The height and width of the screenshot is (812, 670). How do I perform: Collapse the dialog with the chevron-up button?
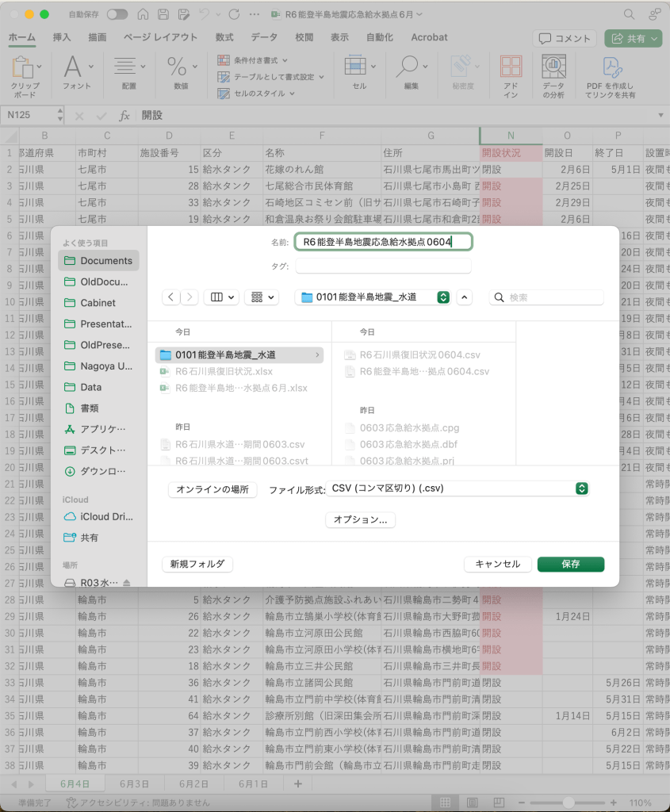[465, 297]
